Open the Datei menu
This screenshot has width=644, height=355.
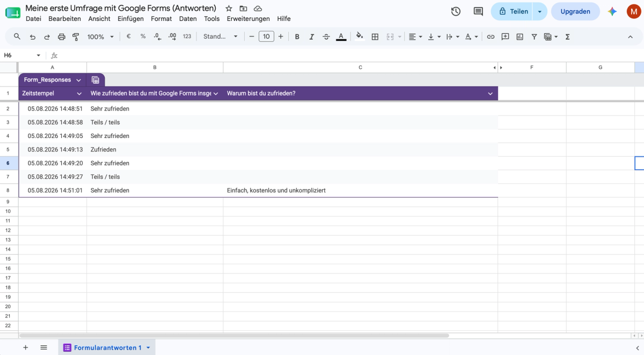click(33, 19)
